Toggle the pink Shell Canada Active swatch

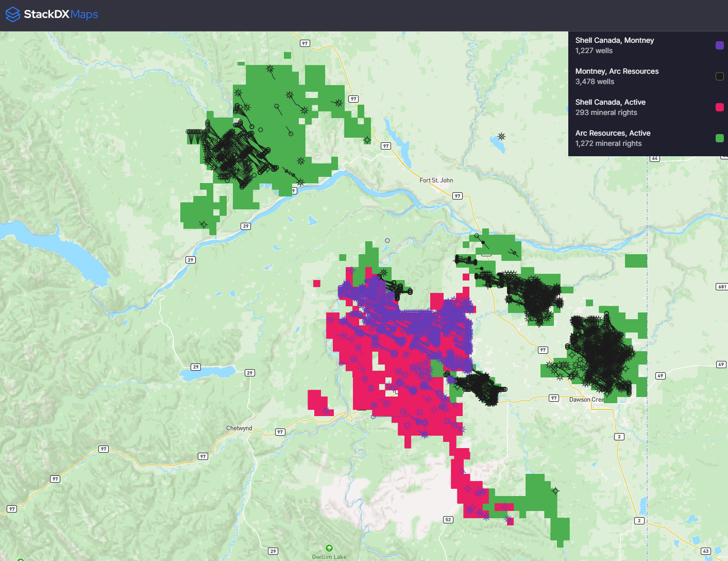tap(720, 107)
